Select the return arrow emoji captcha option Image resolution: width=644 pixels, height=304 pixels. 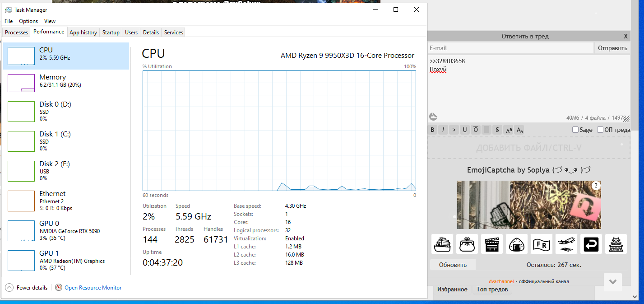click(591, 244)
